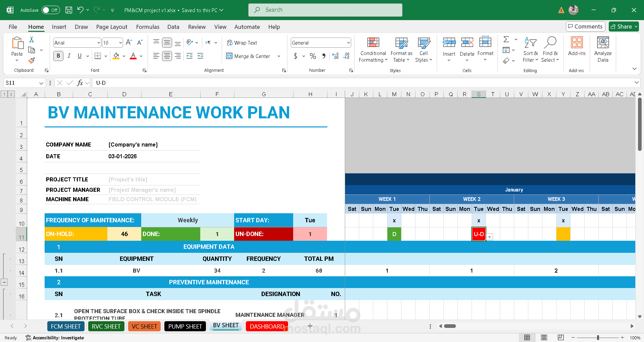Click the Cut scissors icon
Image resolution: width=644 pixels, height=342 pixels.
point(32,40)
